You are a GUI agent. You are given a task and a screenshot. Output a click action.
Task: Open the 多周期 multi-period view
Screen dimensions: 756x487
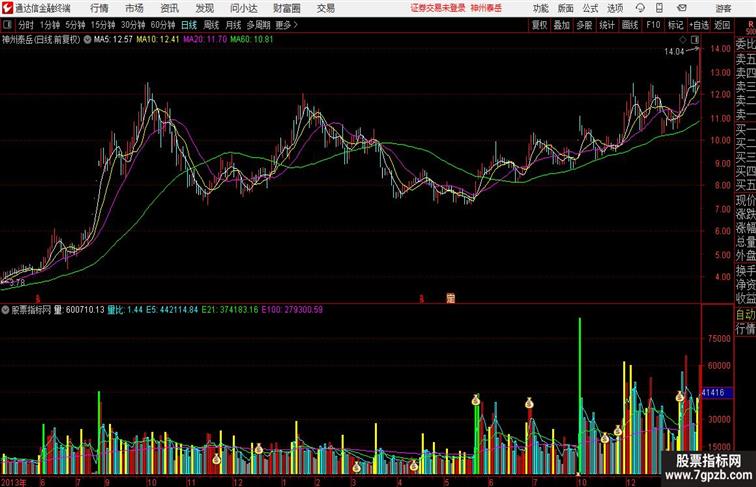coord(258,25)
